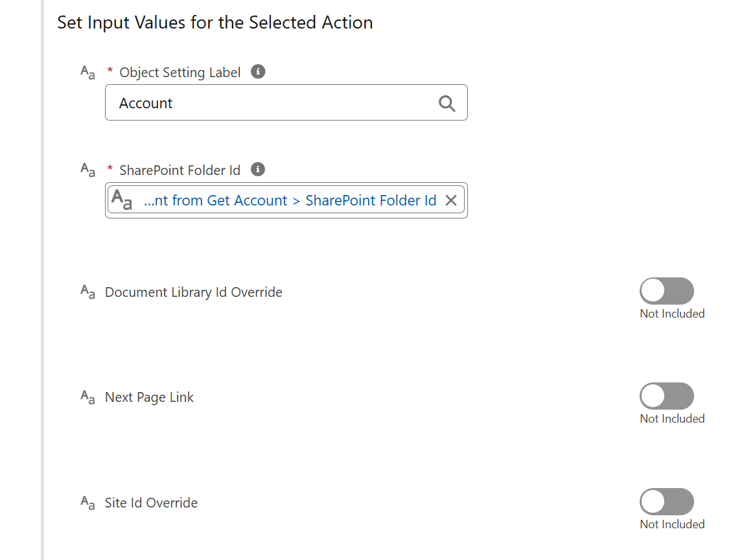
Task: Click text type icon beside SharePoint Folder Id label
Action: coord(87,170)
